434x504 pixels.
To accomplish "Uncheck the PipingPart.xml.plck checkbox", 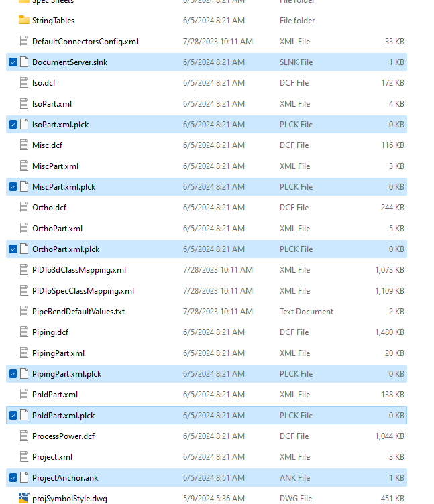I will coord(13,374).
